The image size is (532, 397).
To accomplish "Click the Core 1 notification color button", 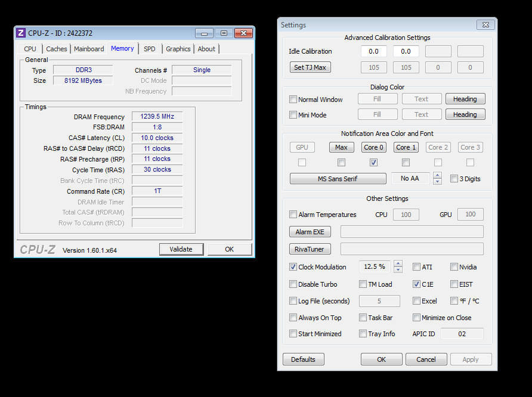I will [406, 147].
